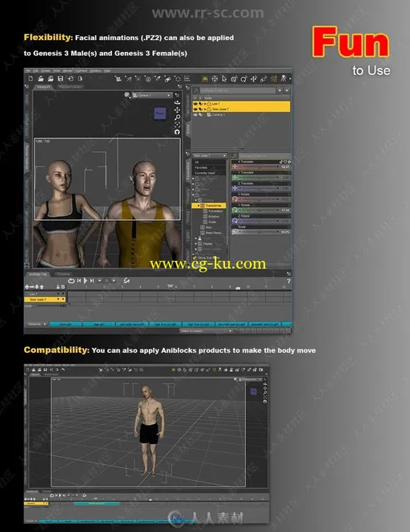
Task: Click the highlighted yellow tool icon in toolbar
Action: tap(205, 79)
